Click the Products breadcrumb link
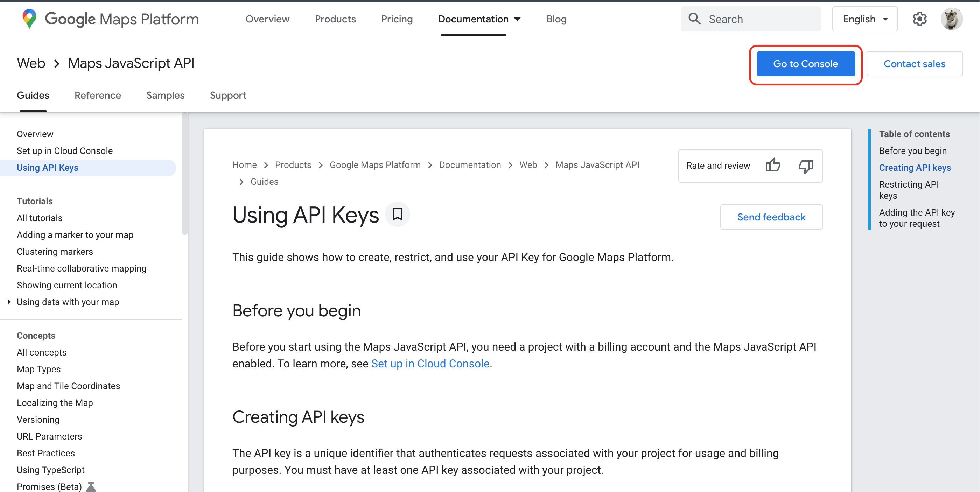The width and height of the screenshot is (980, 492). pos(293,164)
